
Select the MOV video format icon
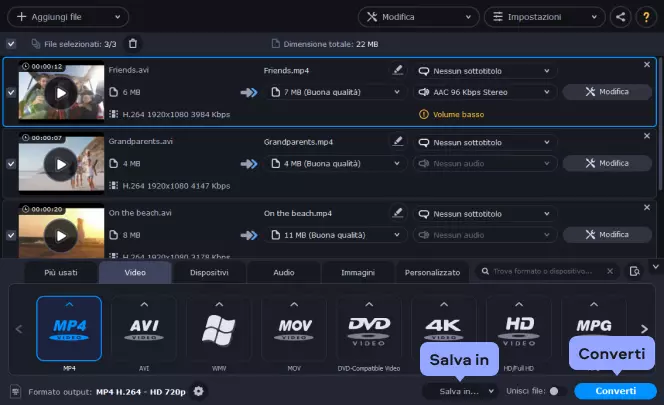tap(294, 329)
